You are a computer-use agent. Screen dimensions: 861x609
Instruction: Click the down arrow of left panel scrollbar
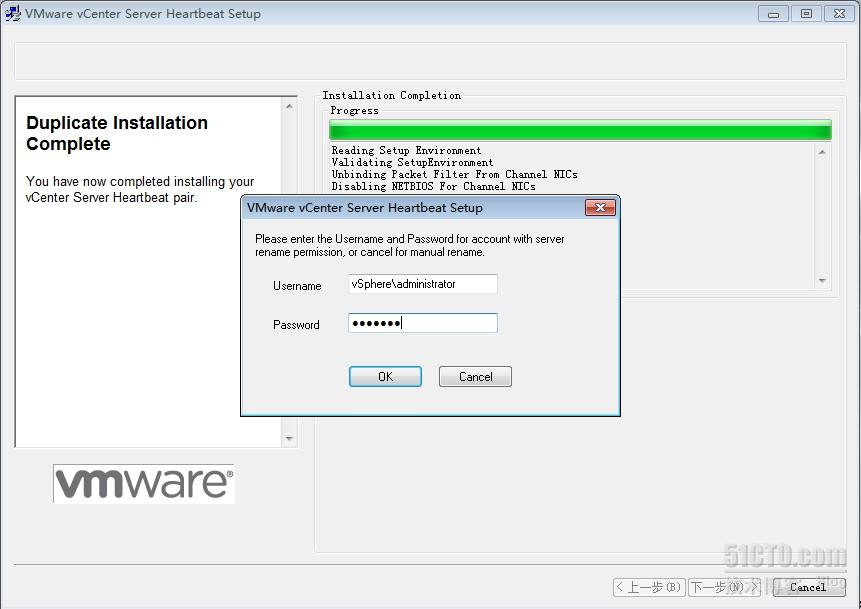point(289,438)
